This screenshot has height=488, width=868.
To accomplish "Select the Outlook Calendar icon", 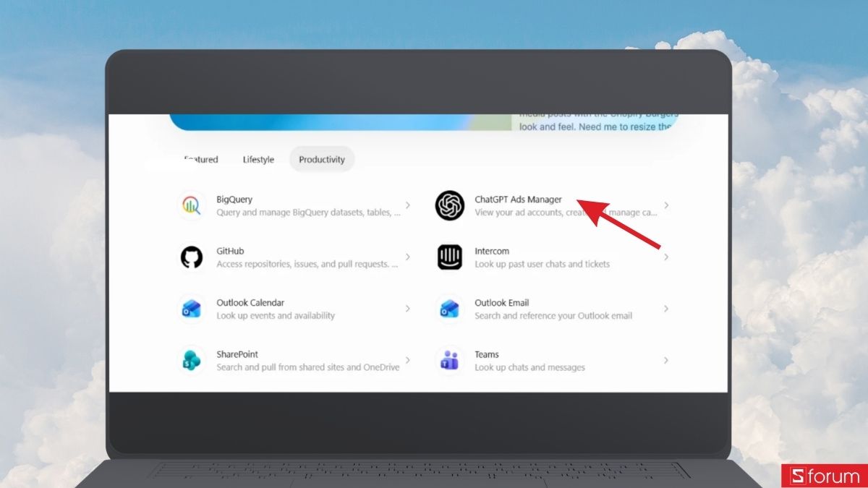I will tap(192, 309).
